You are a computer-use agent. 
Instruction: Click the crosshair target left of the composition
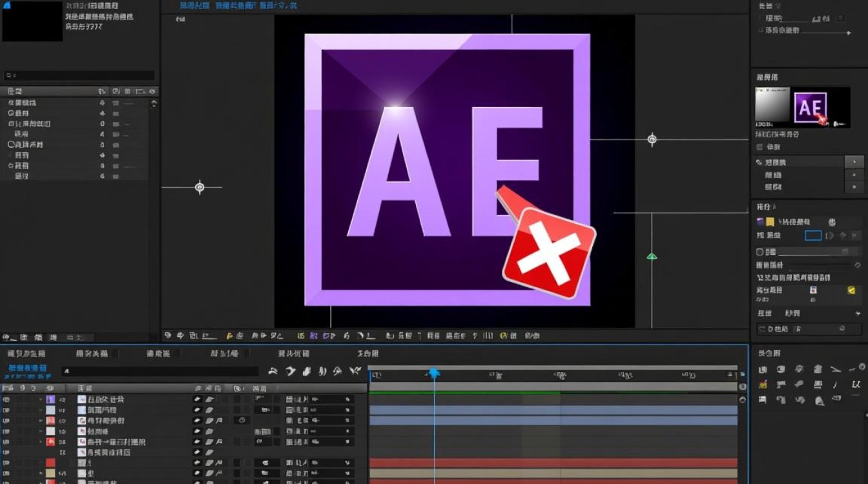click(x=200, y=187)
